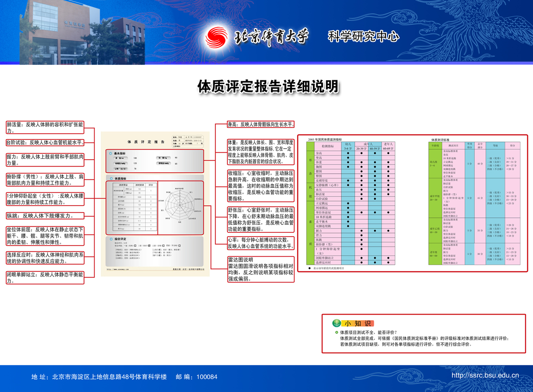Select the 俯卧撑（男性） explanation box

click(45, 179)
